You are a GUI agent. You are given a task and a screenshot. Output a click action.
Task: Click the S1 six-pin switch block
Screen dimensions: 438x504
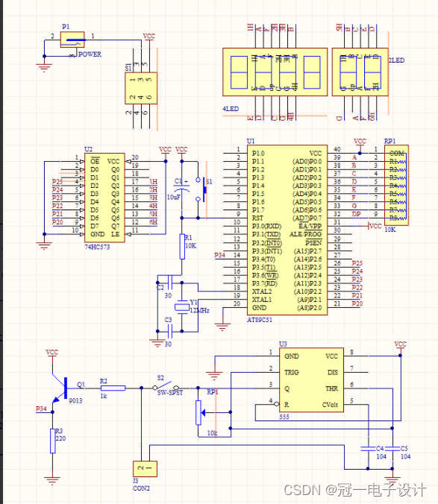141,88
